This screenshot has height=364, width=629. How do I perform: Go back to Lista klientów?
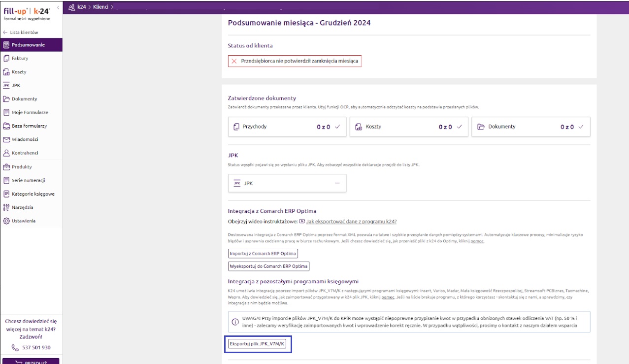(x=20, y=32)
